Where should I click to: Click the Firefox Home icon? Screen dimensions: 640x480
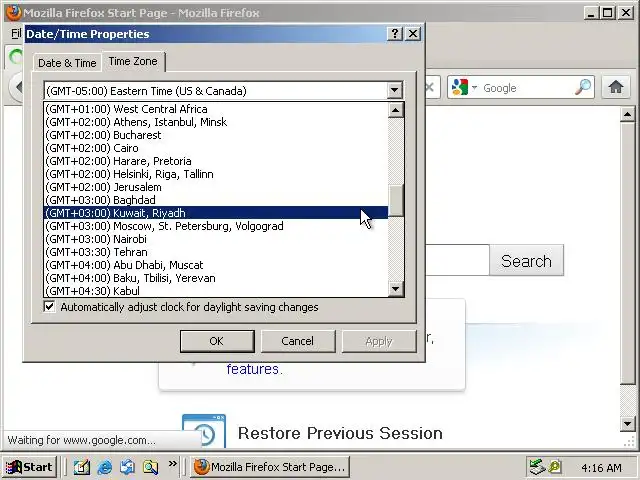(616, 87)
